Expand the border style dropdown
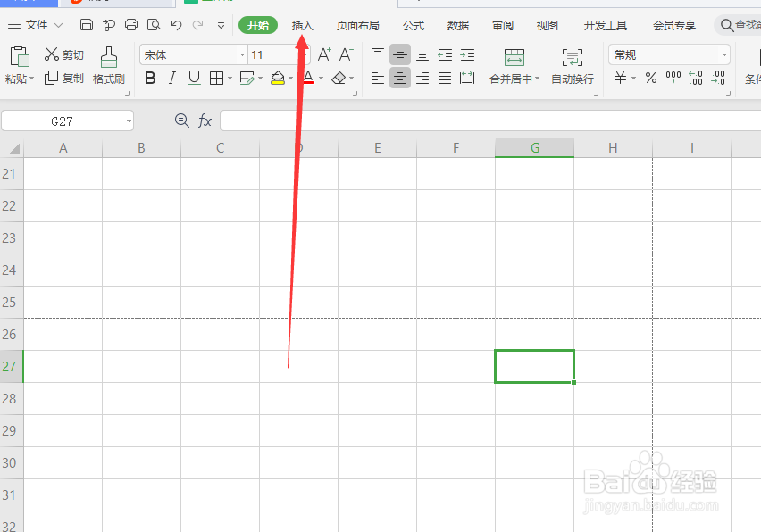 tap(228, 78)
